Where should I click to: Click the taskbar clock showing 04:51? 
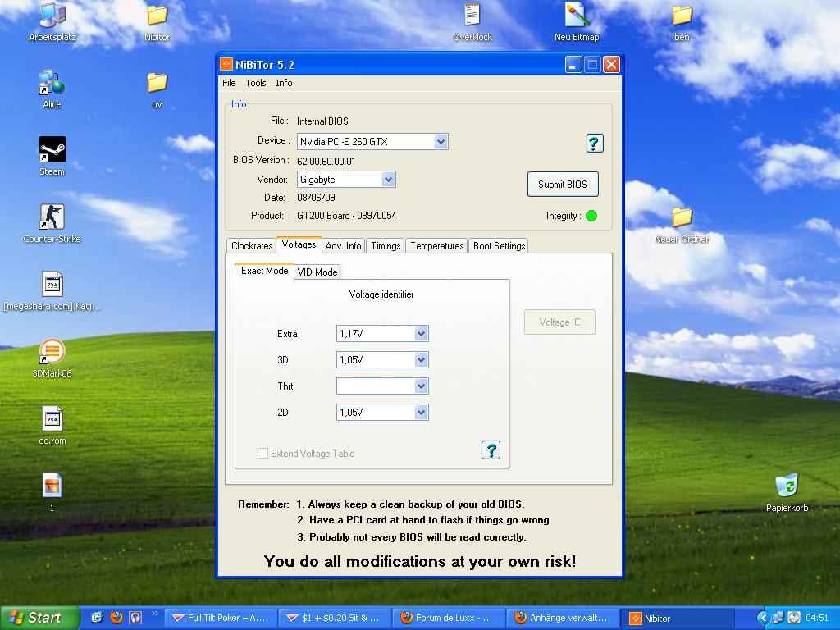816,618
